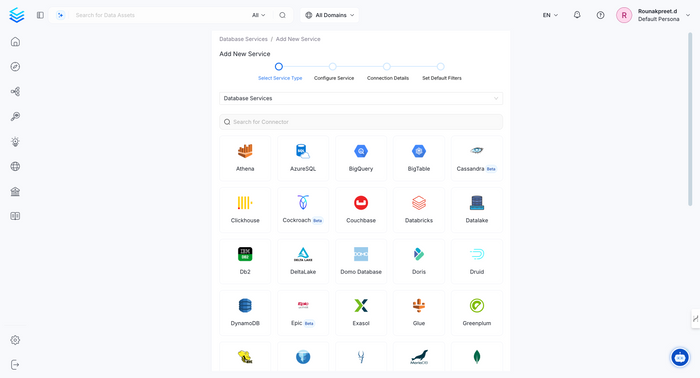Select the Druid connector
Screen dimensions: 700x378
pyautogui.click(x=477, y=262)
